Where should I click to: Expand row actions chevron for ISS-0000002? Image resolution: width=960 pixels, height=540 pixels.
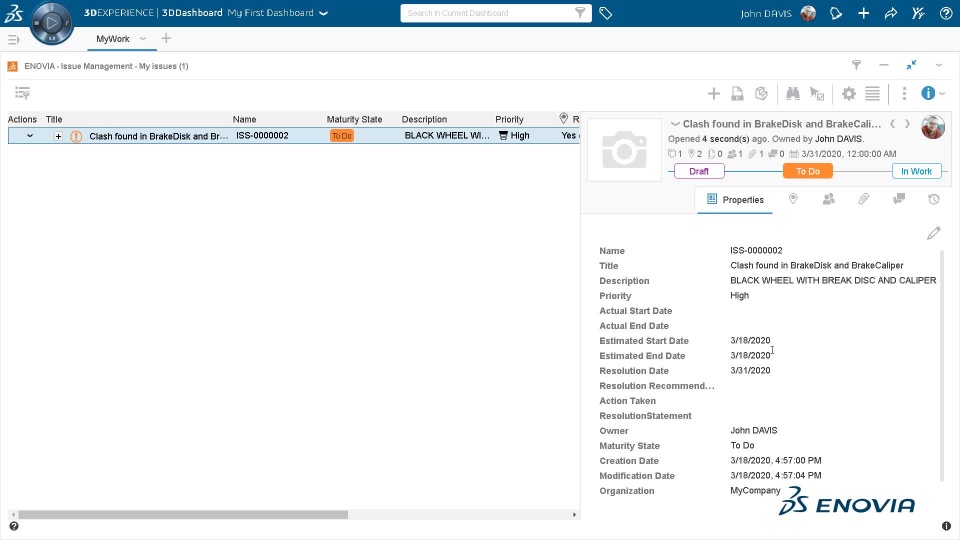coord(29,136)
